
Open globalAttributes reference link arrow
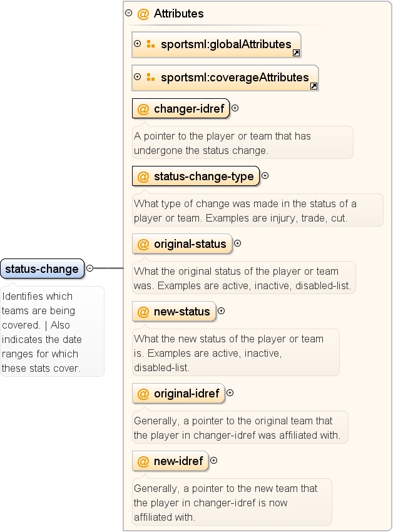point(296,53)
